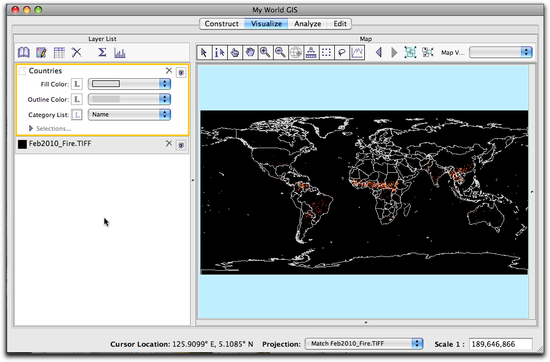550x362 pixels.
Task: Open the layer info book icon
Action: point(24,53)
